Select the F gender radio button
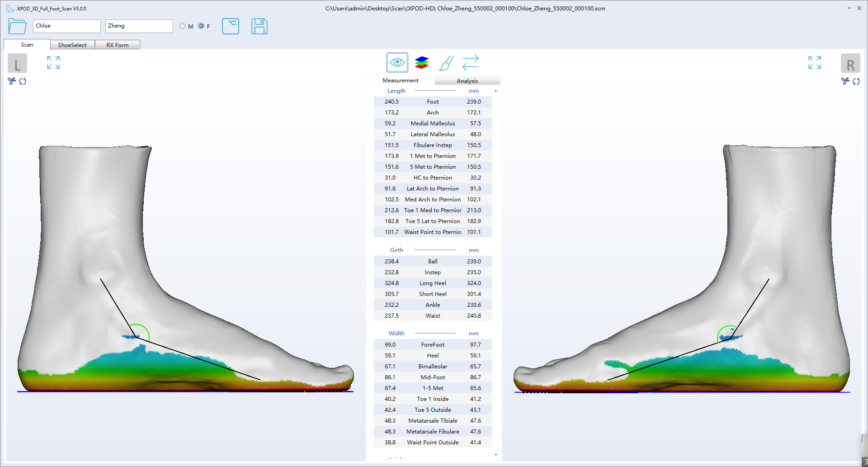 201,26
